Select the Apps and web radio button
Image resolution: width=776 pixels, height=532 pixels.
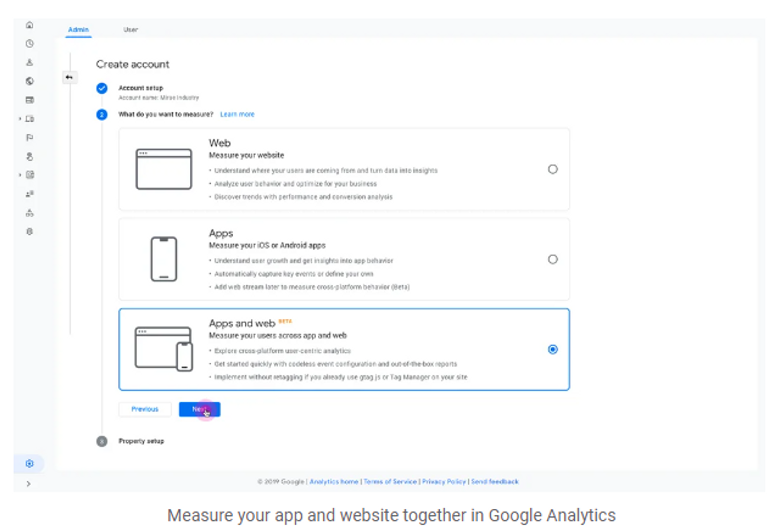point(553,350)
